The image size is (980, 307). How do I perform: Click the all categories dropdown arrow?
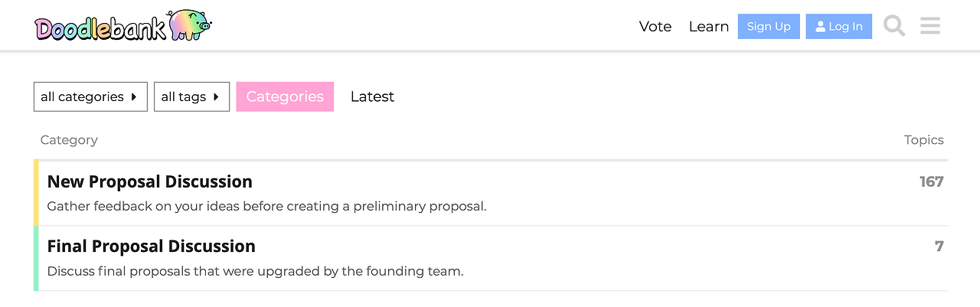click(x=134, y=97)
